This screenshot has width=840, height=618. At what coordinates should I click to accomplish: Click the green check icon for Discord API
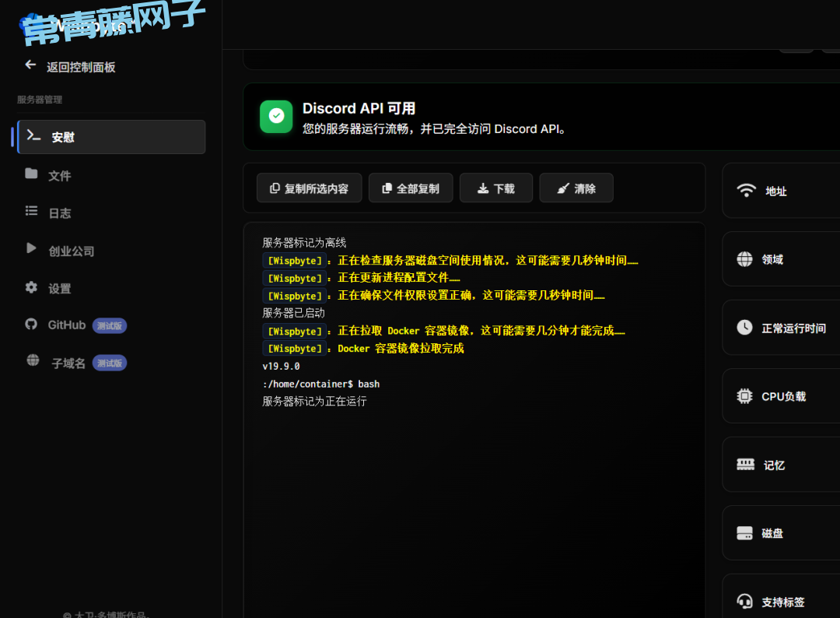pyautogui.click(x=276, y=116)
